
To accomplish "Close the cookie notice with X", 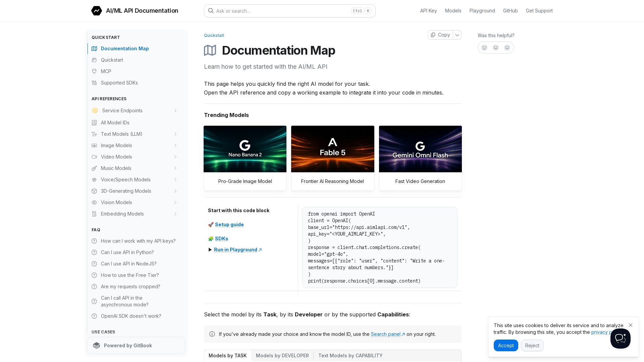I will pos(631,325).
